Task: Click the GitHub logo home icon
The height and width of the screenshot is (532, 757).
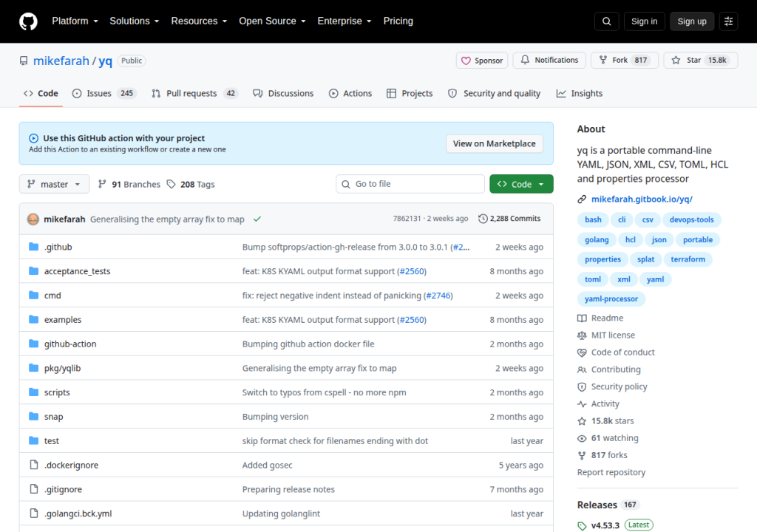Action: coord(28,21)
